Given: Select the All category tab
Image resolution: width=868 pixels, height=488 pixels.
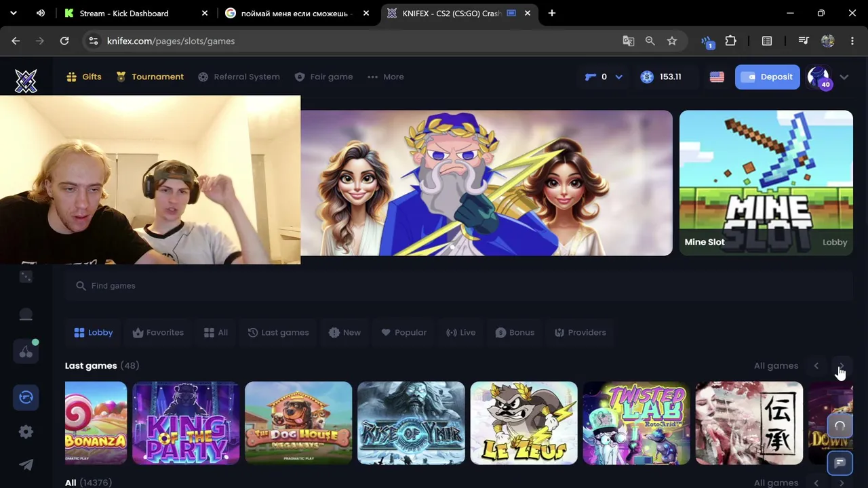Looking at the screenshot, I should 216,332.
